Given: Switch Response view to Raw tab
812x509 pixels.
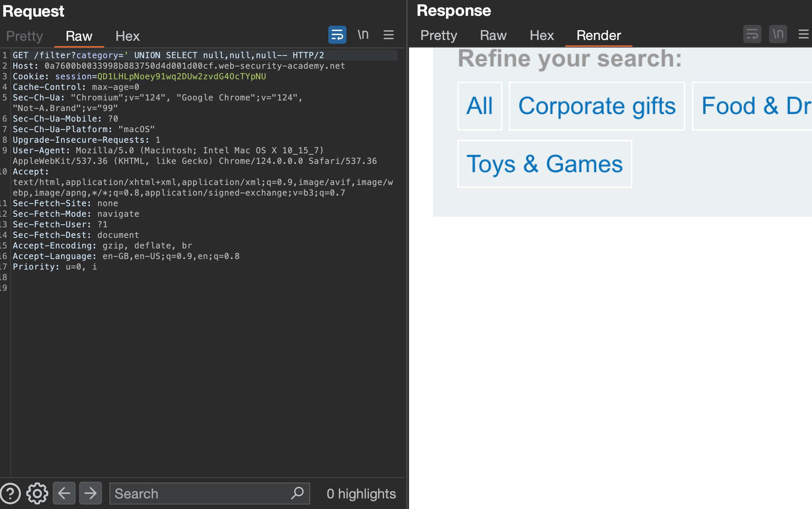Looking at the screenshot, I should pos(493,35).
